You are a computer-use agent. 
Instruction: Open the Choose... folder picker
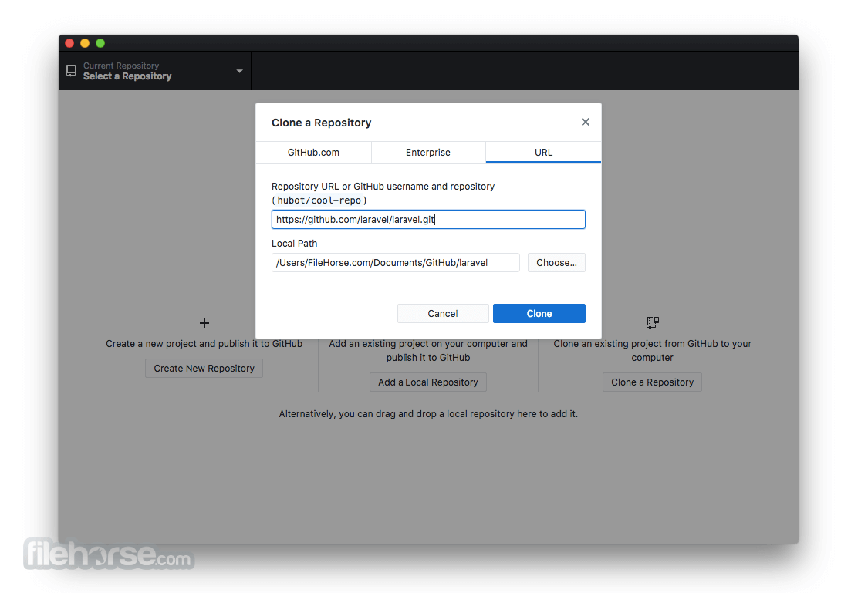[x=556, y=263]
